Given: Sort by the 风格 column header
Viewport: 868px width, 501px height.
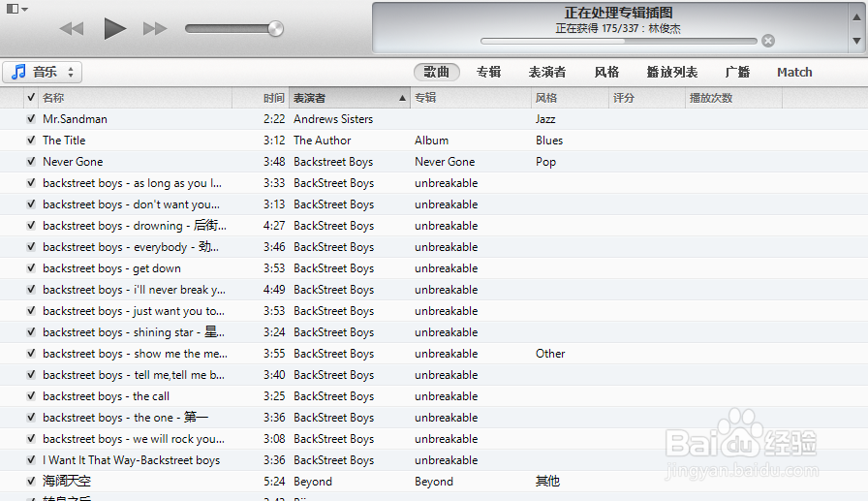Looking at the screenshot, I should tap(570, 98).
